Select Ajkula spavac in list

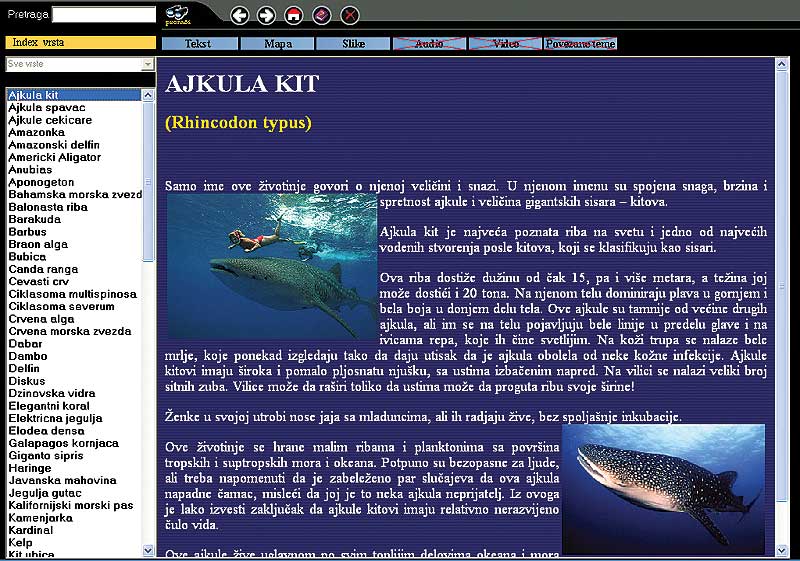click(74, 108)
